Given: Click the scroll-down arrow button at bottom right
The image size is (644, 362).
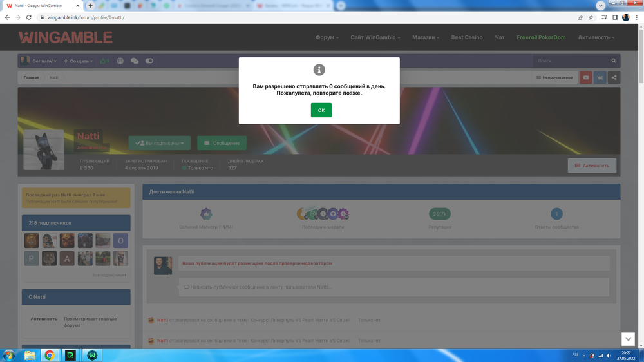Looking at the screenshot, I should pos(628,339).
